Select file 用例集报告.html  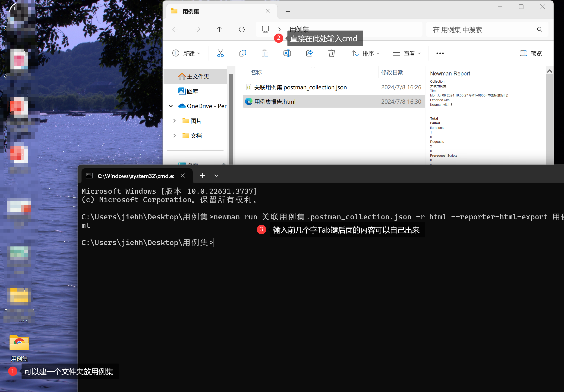point(275,102)
